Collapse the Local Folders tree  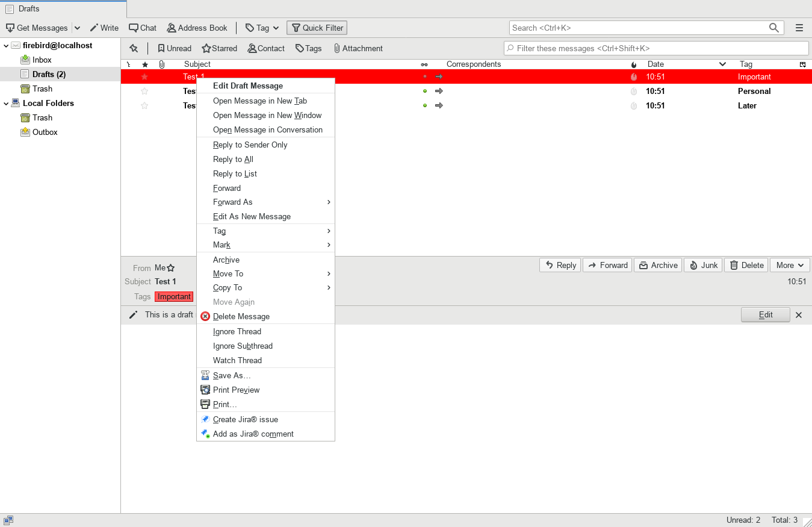tap(7, 104)
